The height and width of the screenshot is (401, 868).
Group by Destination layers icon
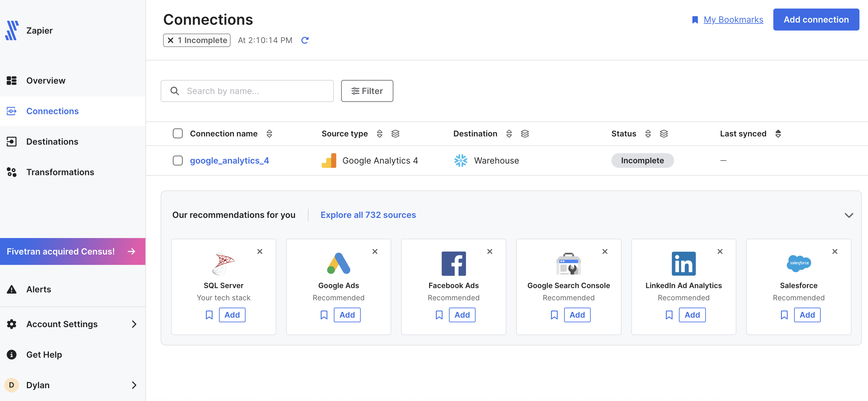pyautogui.click(x=525, y=134)
